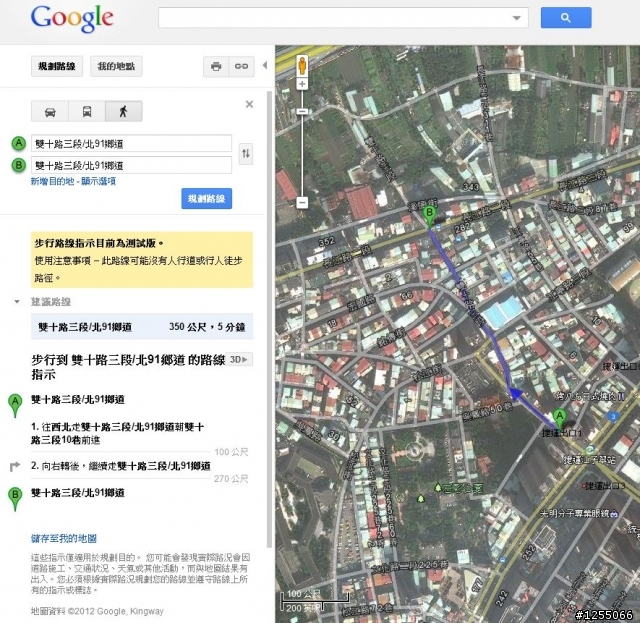Image resolution: width=640 pixels, height=623 pixels.
Task: Collapse the 建議路線 section triangle
Action: pyautogui.click(x=17, y=302)
